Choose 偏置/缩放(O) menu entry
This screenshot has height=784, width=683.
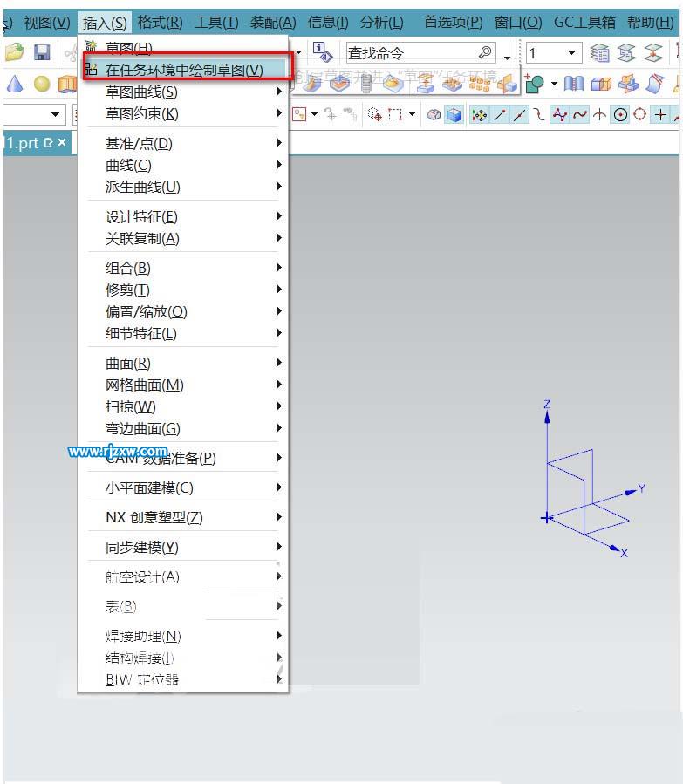tap(146, 312)
